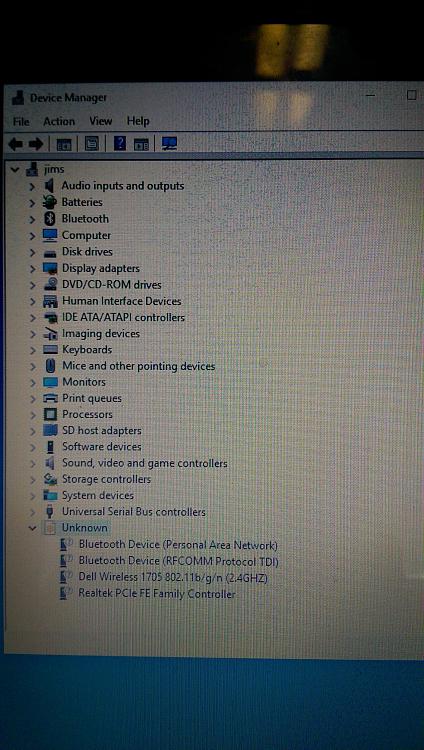Click the Disk drives category icon
The width and height of the screenshot is (424, 750).
pos(50,253)
